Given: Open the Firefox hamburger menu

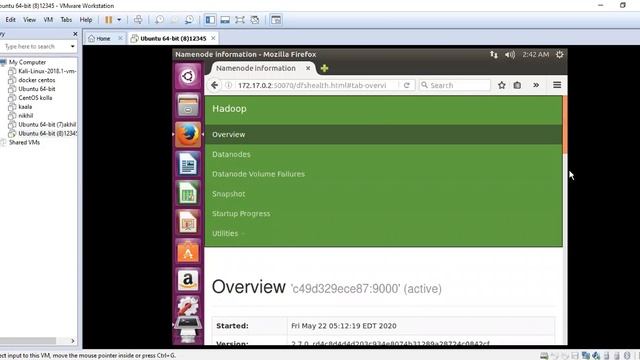Looking at the screenshot, I should point(557,85).
